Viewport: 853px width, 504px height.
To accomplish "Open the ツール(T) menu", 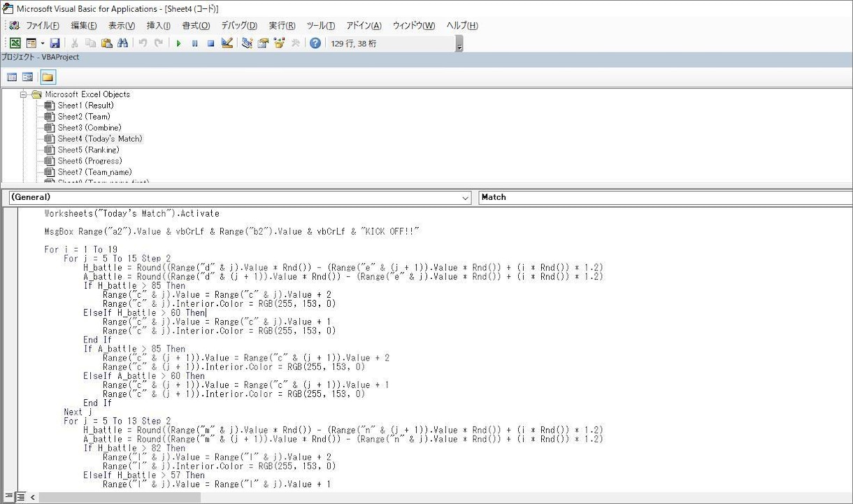I will click(x=322, y=26).
